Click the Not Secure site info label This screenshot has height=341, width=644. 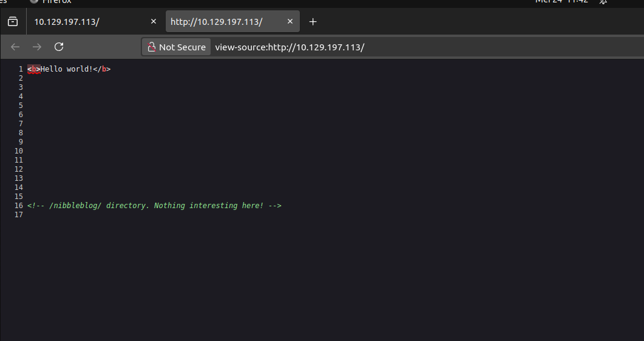[182, 47]
